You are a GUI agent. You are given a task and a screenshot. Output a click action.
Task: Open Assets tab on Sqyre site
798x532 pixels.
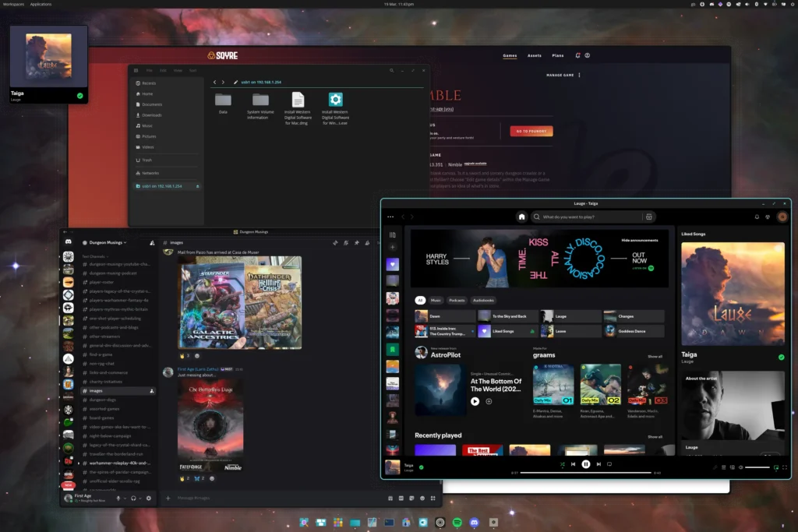534,55
